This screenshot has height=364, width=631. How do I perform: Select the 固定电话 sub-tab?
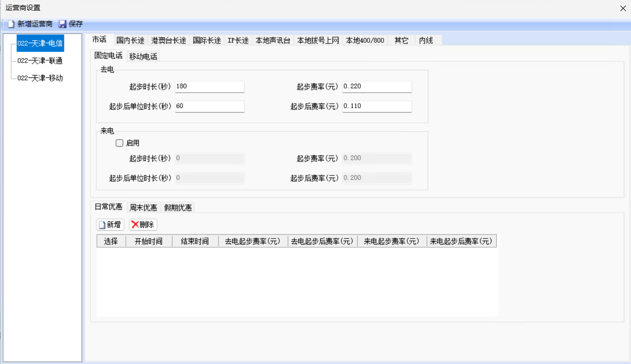click(108, 56)
